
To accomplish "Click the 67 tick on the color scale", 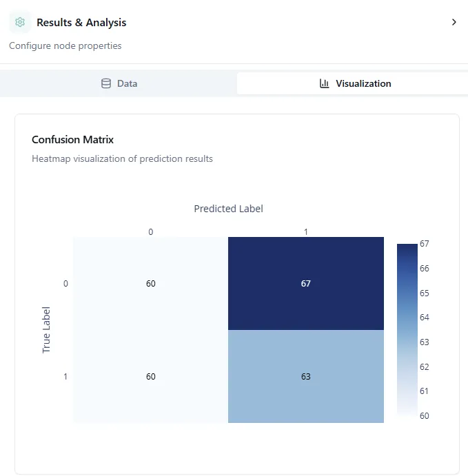I will (425, 244).
